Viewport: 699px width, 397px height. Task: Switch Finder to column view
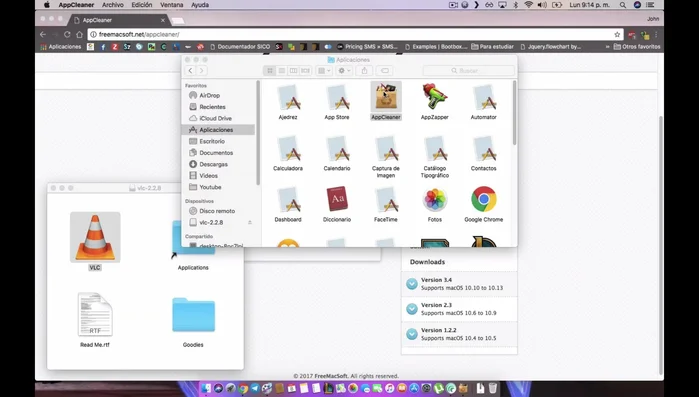point(293,70)
